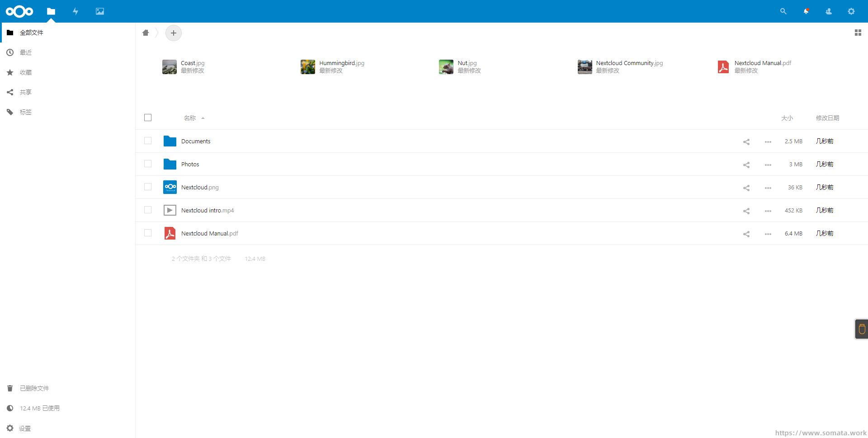Open more actions menu for Nextcloud.png
Screen dimensions: 868x438
pyautogui.click(x=768, y=188)
